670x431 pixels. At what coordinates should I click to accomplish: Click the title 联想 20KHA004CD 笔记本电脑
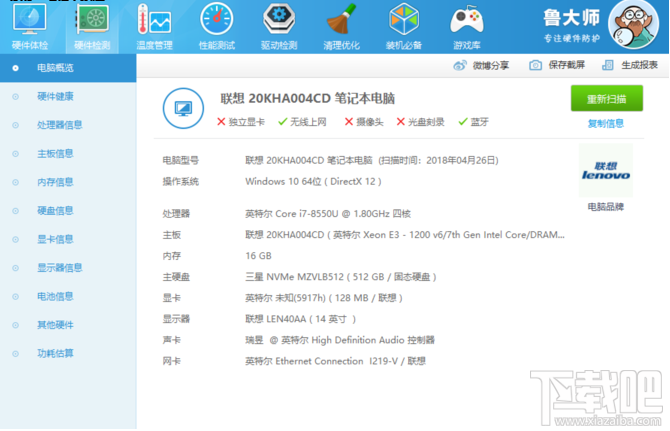pos(308,99)
